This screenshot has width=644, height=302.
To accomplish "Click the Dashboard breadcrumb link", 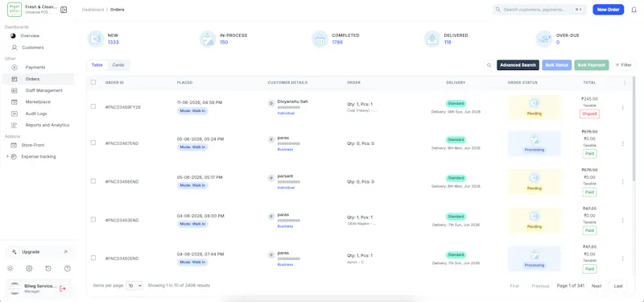I will click(93, 10).
